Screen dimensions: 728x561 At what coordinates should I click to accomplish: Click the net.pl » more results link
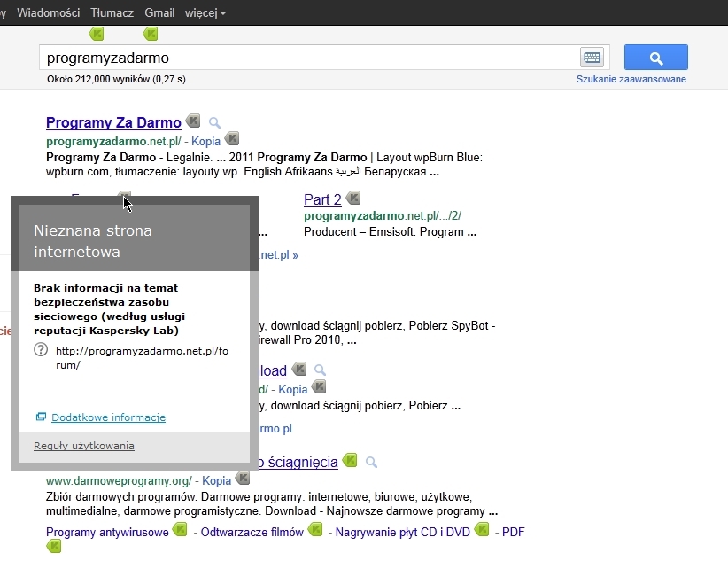click(x=279, y=254)
